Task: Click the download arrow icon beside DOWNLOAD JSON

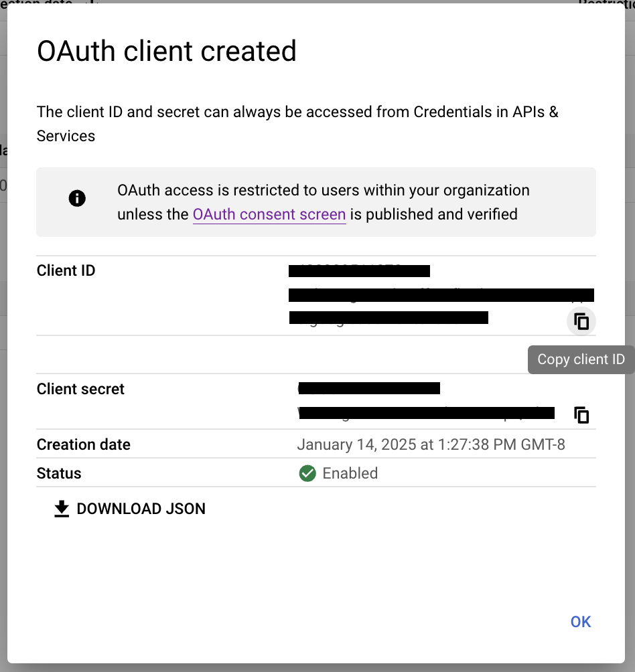Action: [62, 509]
